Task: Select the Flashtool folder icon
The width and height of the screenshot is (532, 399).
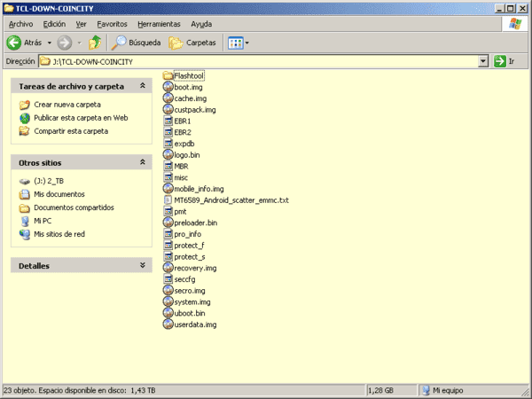Action: 168,75
